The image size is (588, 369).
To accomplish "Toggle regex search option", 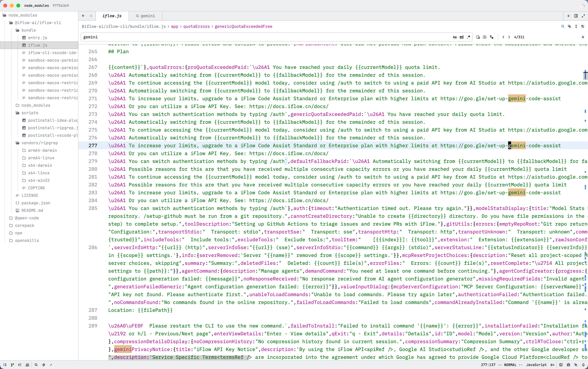I will [469, 37].
